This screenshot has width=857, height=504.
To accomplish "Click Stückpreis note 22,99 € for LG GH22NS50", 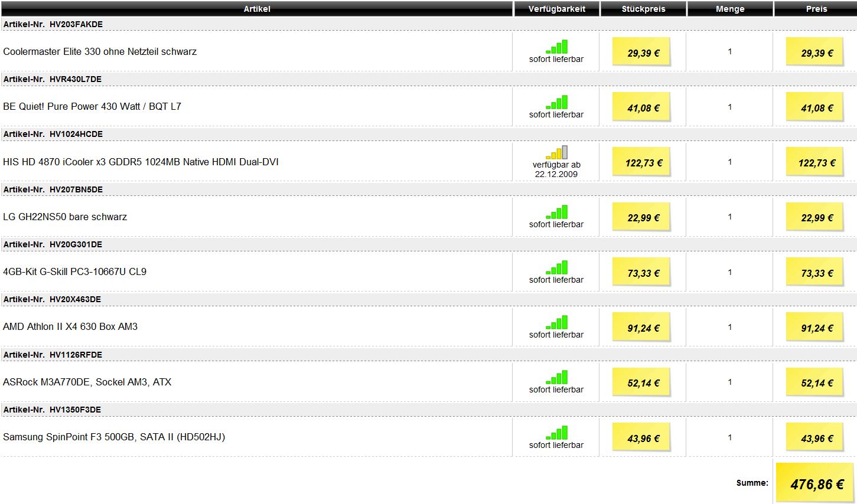I will pyautogui.click(x=642, y=217).
